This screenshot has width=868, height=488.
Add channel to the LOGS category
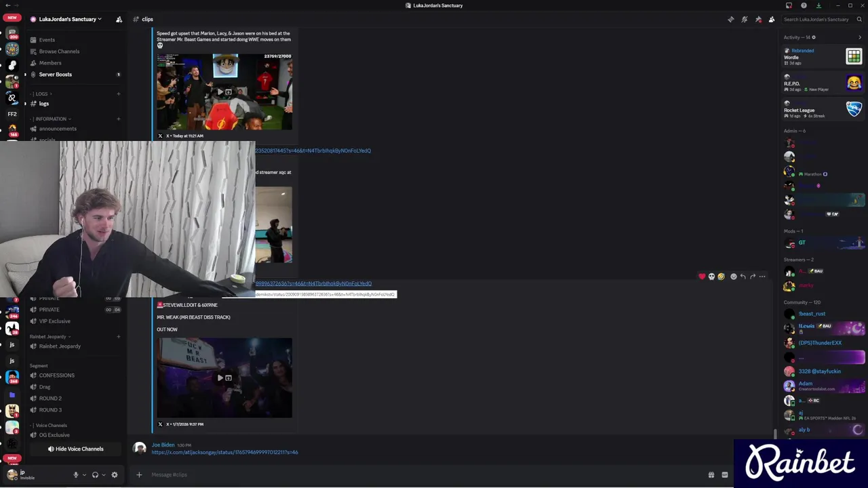tap(119, 94)
